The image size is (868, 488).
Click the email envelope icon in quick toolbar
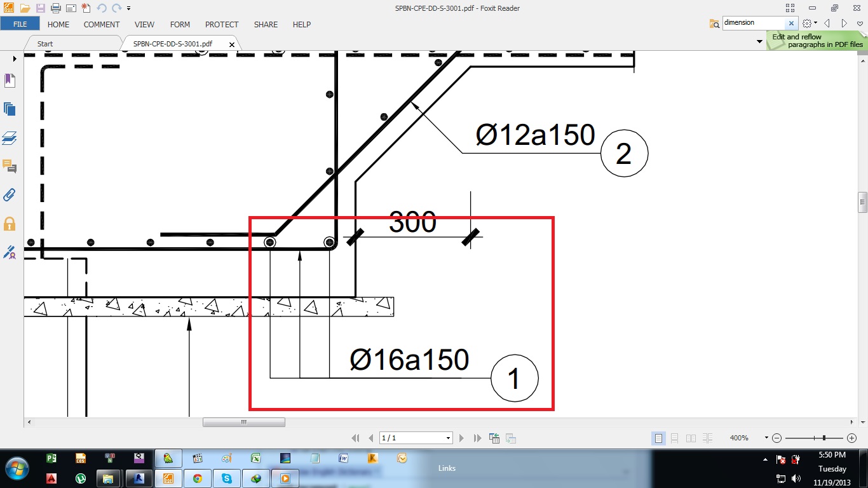[x=71, y=8]
